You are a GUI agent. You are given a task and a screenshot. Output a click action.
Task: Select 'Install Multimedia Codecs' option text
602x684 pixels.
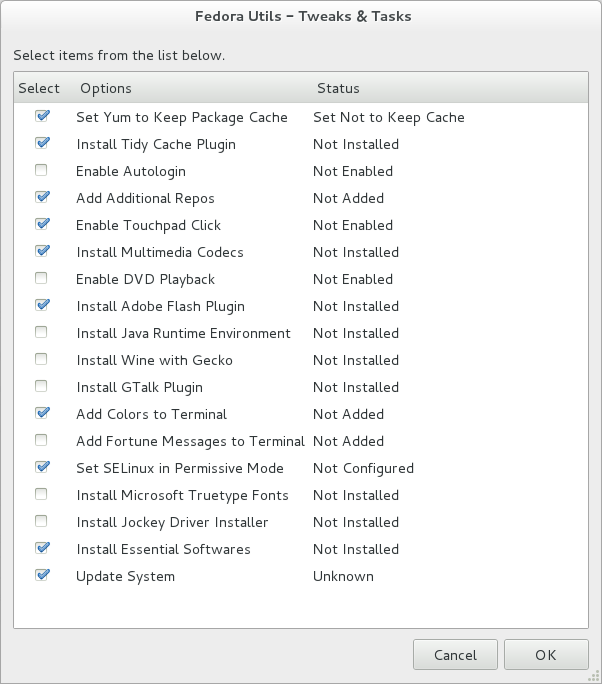[160, 252]
